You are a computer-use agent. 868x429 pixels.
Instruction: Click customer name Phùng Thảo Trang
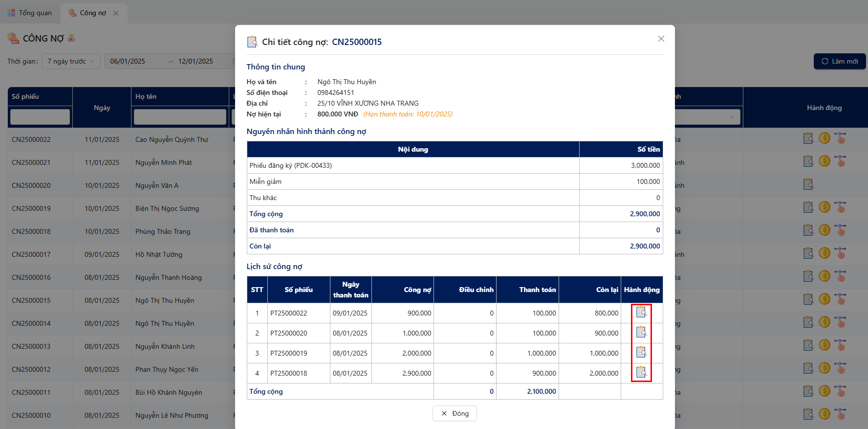pos(163,231)
